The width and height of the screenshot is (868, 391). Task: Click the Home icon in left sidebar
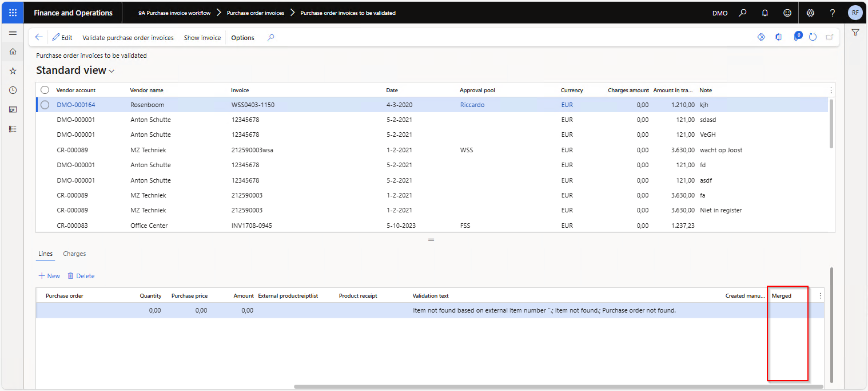coord(13,52)
